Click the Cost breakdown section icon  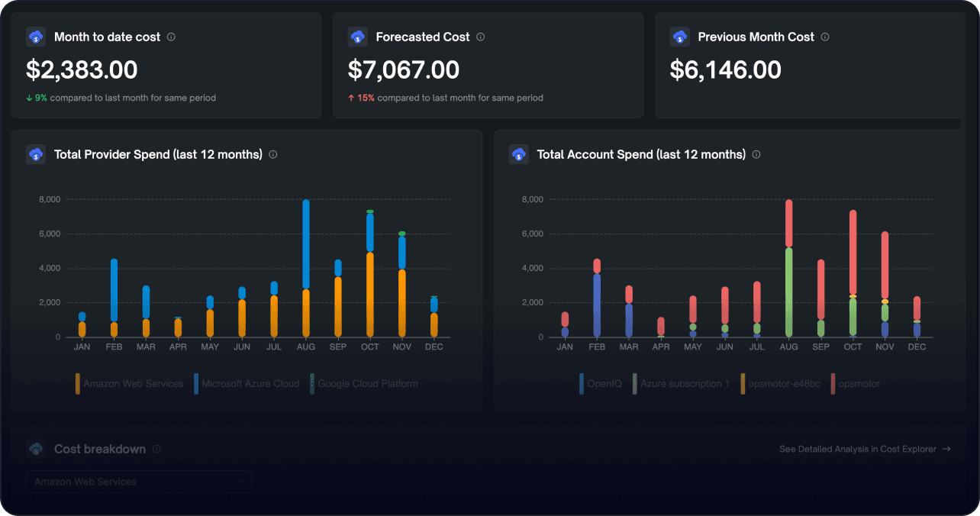pos(36,449)
